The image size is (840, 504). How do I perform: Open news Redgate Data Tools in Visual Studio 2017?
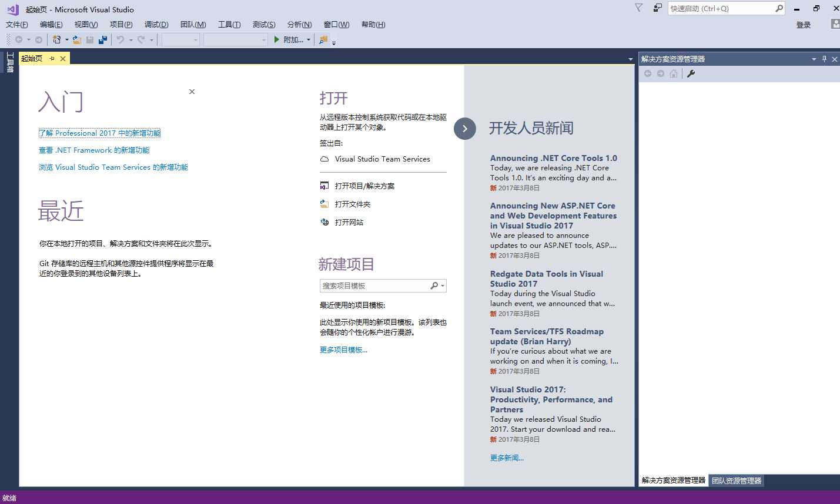coord(547,279)
